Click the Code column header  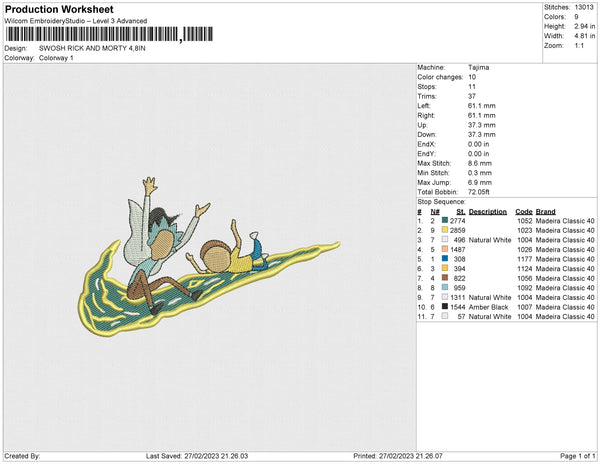(x=524, y=212)
